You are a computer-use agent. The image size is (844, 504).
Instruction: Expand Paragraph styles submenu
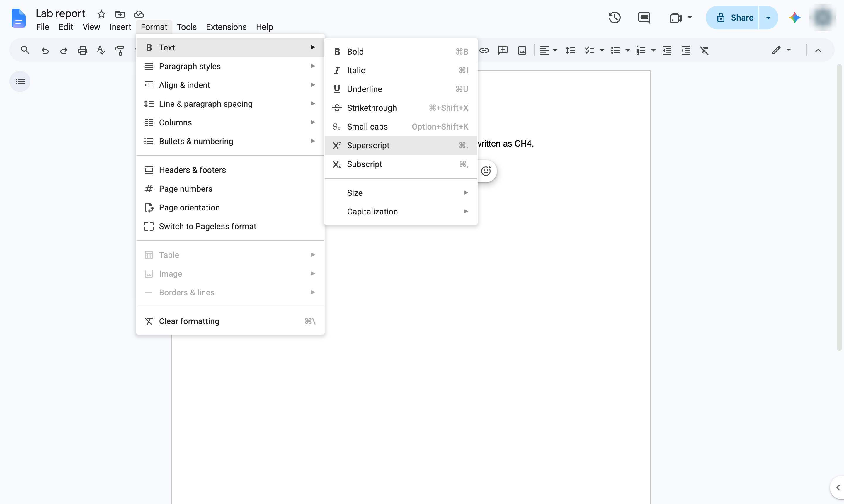230,66
